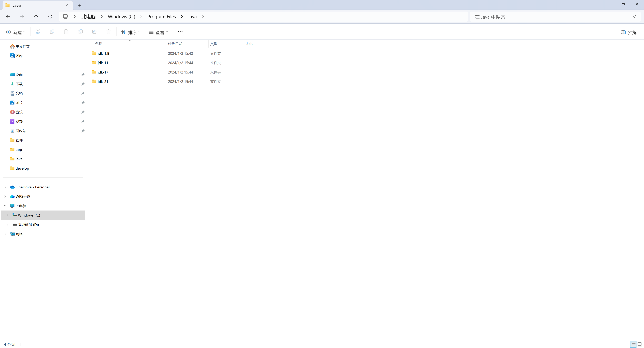Open chevron after Program Files breadcrumb
644x348 pixels.
click(x=182, y=16)
